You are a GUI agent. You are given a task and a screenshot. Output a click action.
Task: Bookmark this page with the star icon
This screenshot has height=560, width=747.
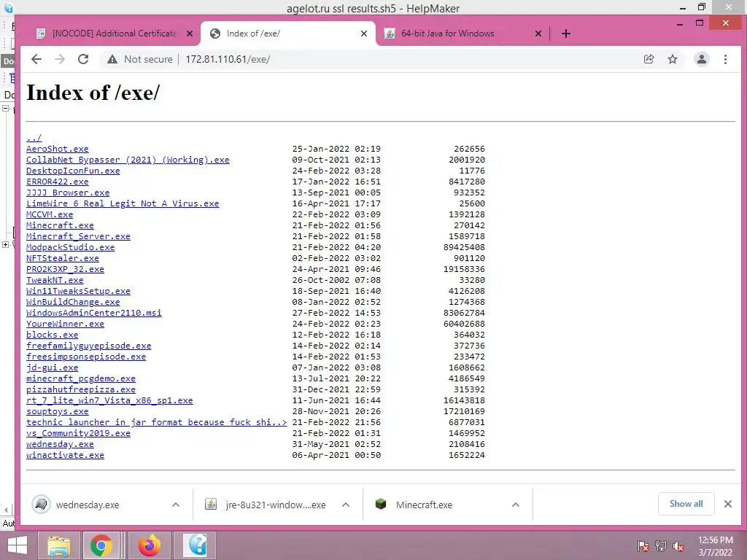pyautogui.click(x=672, y=59)
